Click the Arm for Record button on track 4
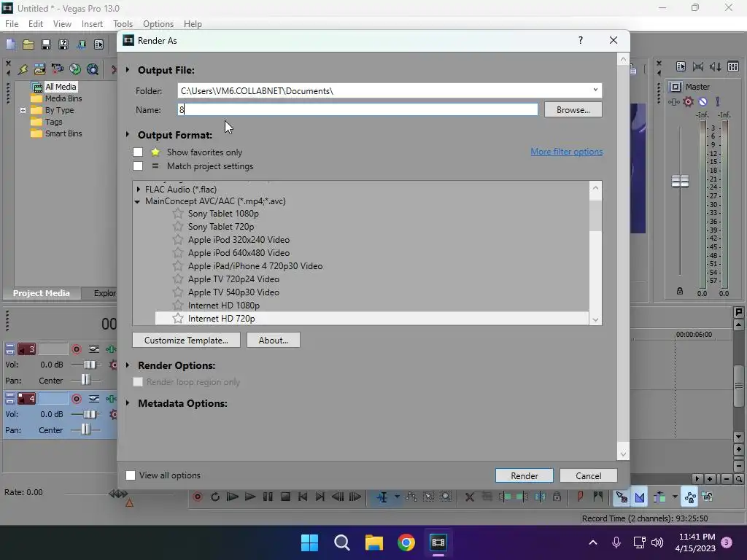The width and height of the screenshot is (747, 560). [x=76, y=399]
